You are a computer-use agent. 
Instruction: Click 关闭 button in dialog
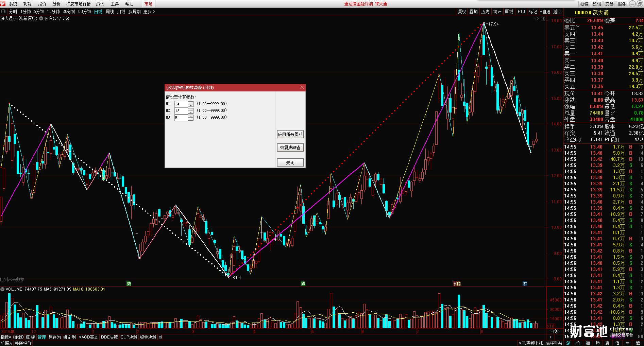click(290, 162)
